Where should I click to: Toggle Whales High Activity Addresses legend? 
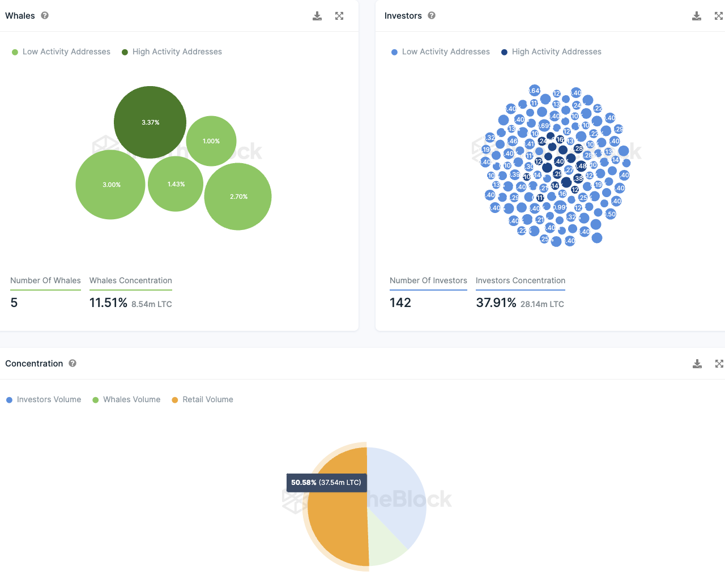(172, 52)
